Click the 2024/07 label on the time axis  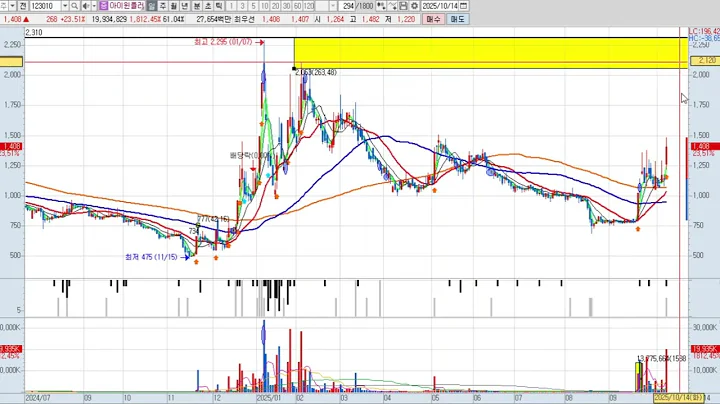[37, 398]
